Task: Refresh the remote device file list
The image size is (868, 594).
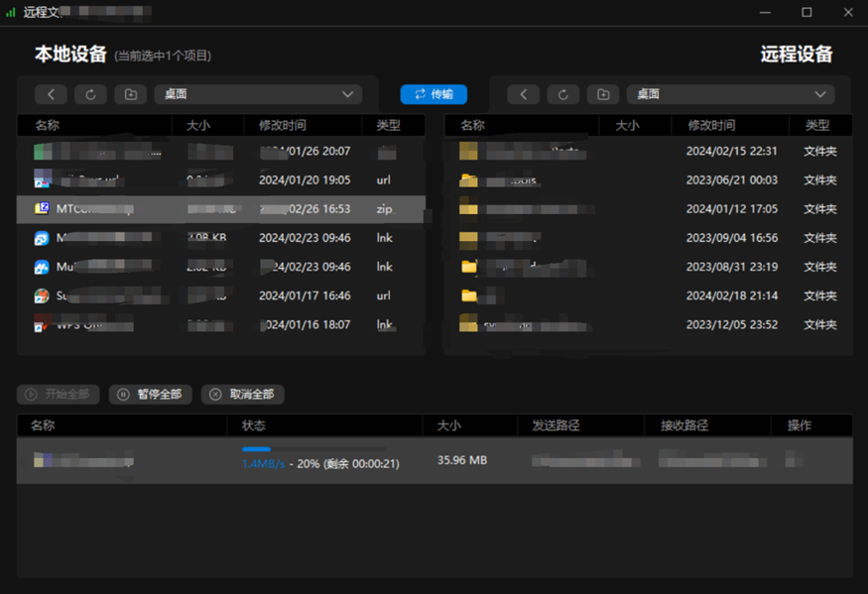Action: click(x=563, y=94)
